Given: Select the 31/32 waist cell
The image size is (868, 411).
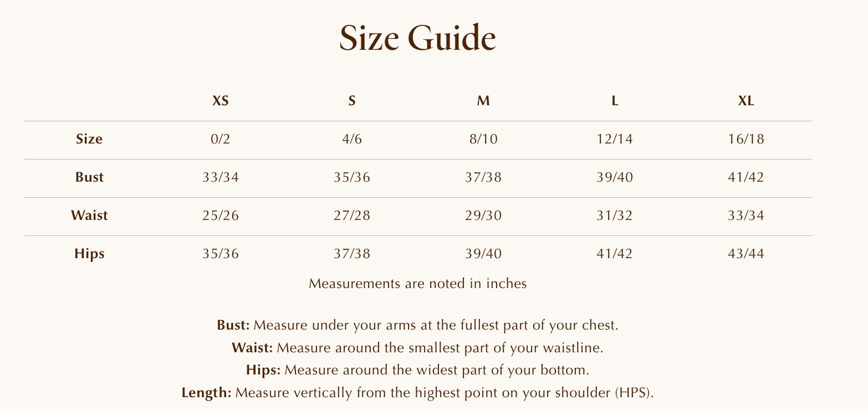Looking at the screenshot, I should coord(615,215).
